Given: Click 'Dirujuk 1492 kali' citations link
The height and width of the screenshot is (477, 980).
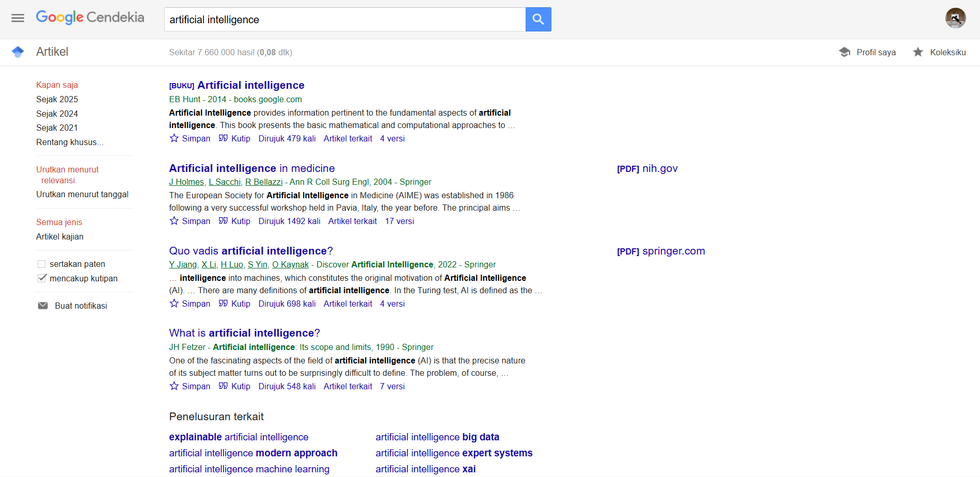Looking at the screenshot, I should click(289, 221).
